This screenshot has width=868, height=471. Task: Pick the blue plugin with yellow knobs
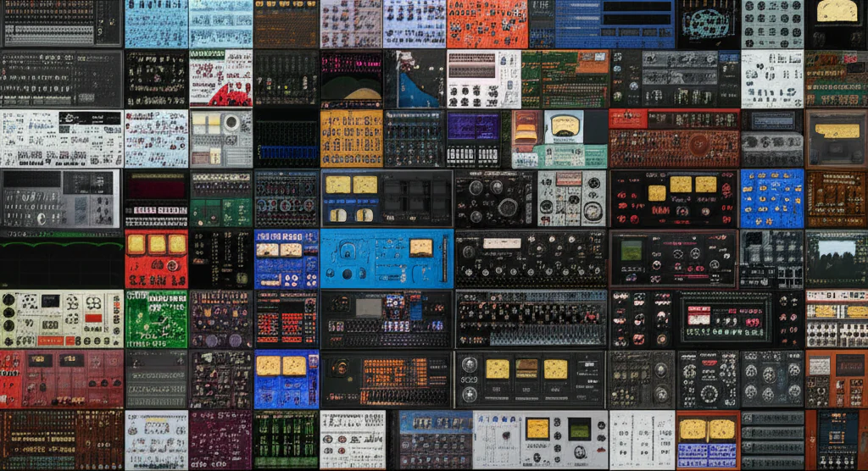point(771,199)
